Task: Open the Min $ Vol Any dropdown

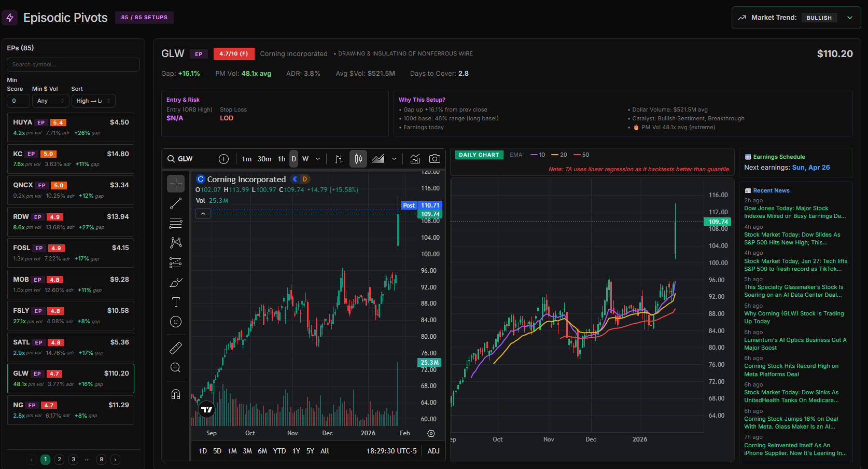Action: [50, 101]
